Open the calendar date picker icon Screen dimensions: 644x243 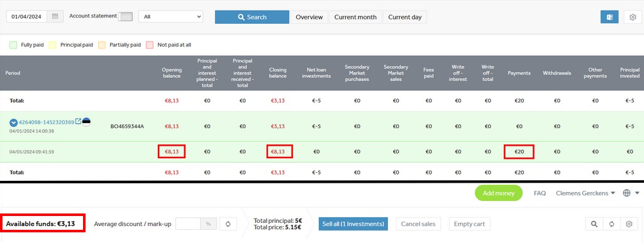pyautogui.click(x=55, y=17)
